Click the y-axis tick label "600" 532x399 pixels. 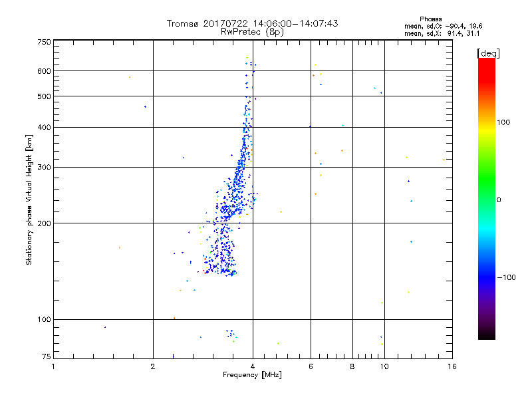click(x=44, y=71)
